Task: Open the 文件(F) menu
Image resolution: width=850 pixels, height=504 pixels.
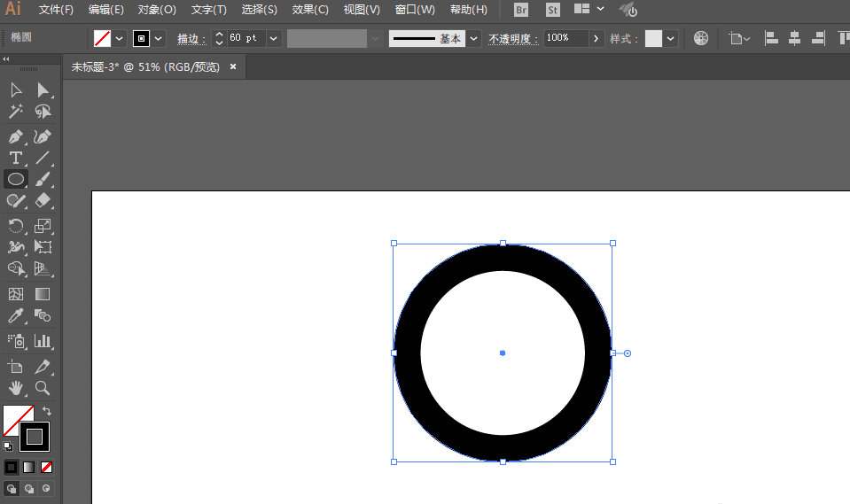Action: point(56,10)
